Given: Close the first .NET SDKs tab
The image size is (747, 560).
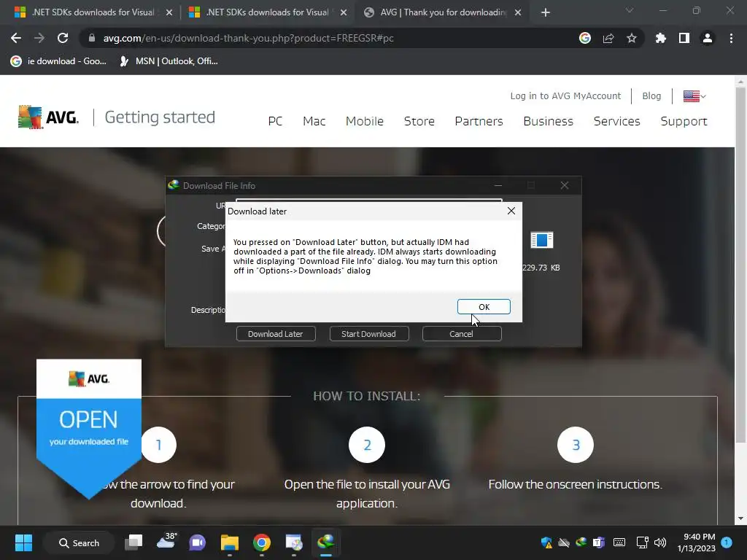Looking at the screenshot, I should 169,12.
